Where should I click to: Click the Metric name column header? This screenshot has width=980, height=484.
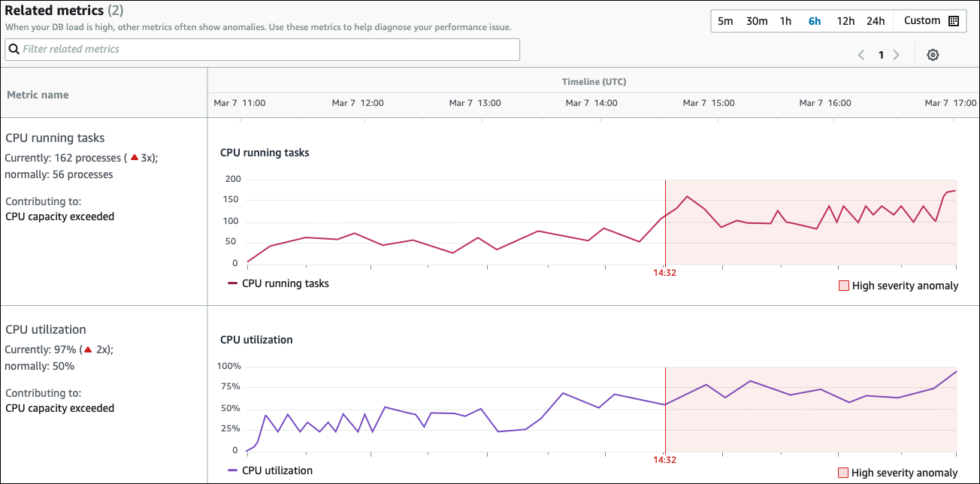tap(38, 95)
